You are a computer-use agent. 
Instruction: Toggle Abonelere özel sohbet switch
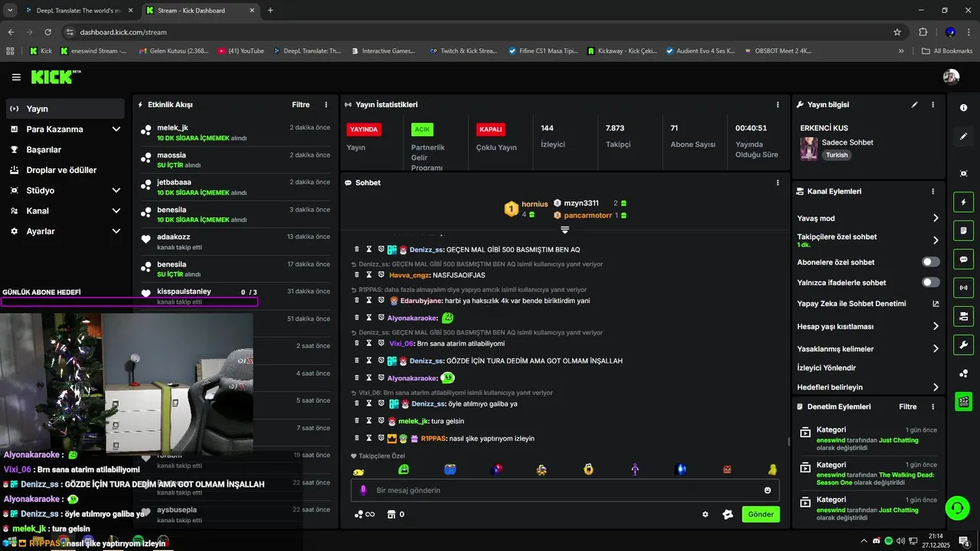click(x=931, y=262)
